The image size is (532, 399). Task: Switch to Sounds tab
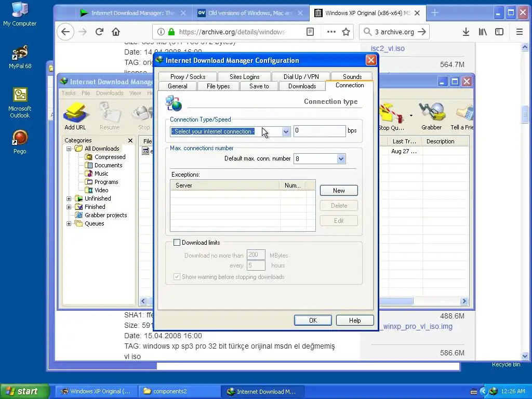point(352,77)
